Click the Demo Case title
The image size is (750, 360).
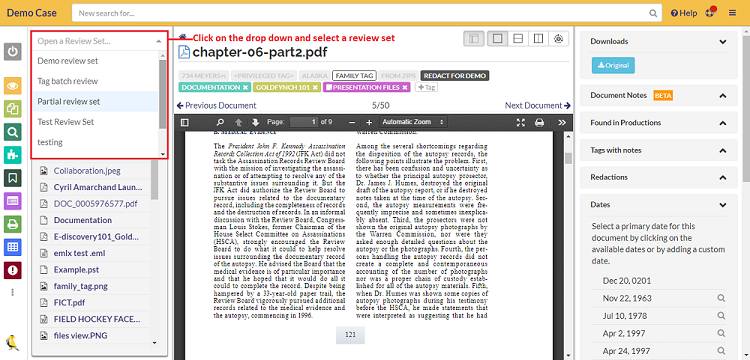tap(32, 13)
